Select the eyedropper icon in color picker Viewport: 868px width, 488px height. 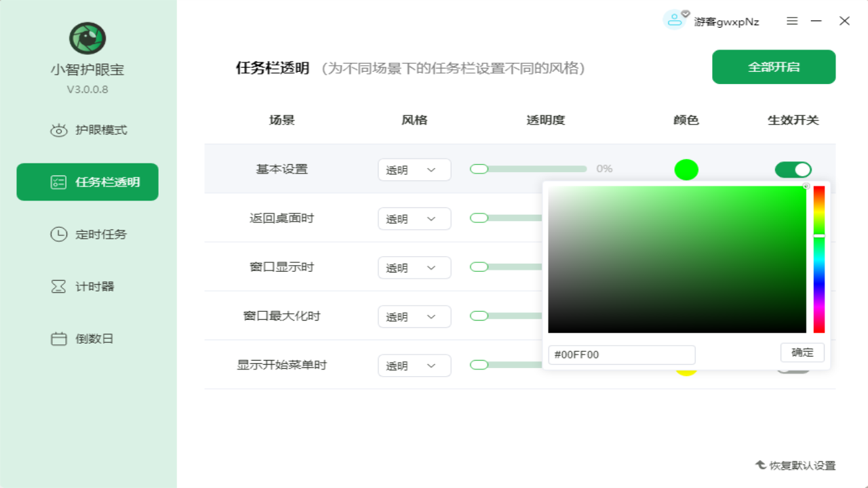(806, 186)
